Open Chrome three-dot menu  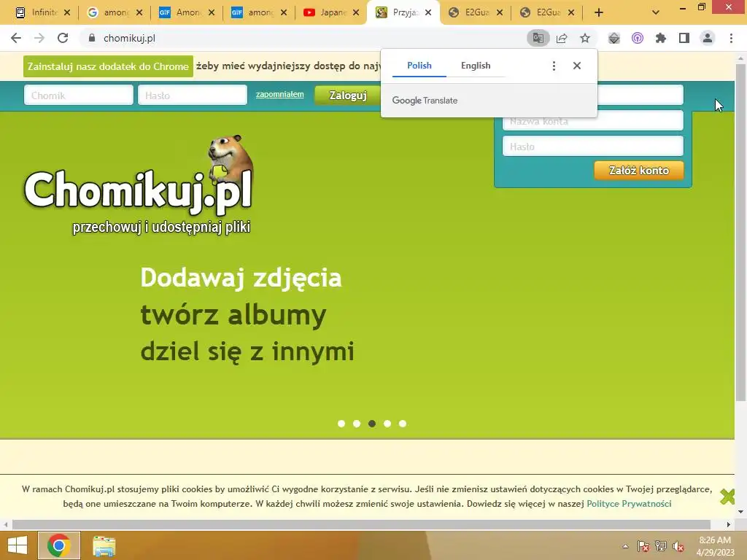tap(731, 38)
